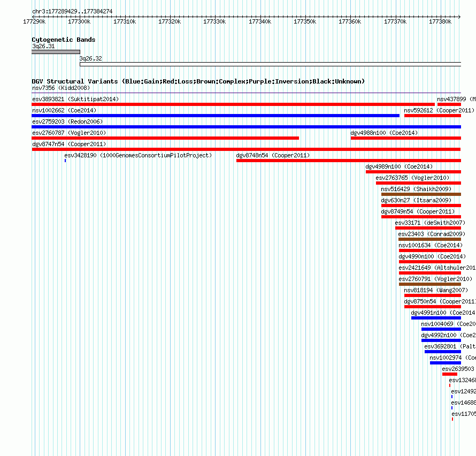Open esv2763765 (Vogler2010) variant label
The width and height of the screenshot is (476, 456).
(412, 178)
